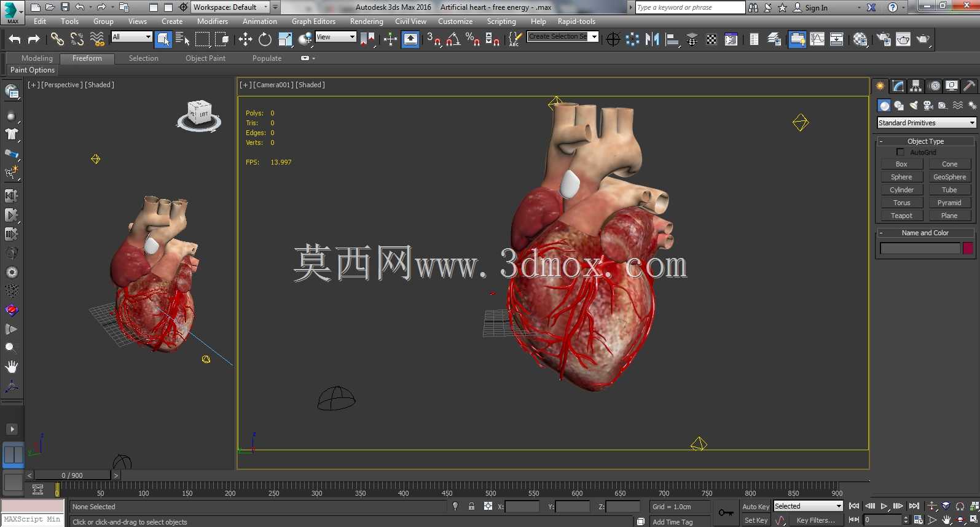
Task: Switch to the Populate ribbon tab
Action: pos(267,58)
